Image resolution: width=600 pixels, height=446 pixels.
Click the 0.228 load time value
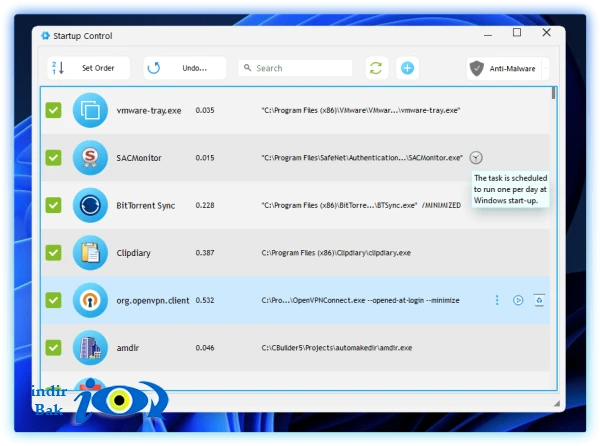click(205, 205)
